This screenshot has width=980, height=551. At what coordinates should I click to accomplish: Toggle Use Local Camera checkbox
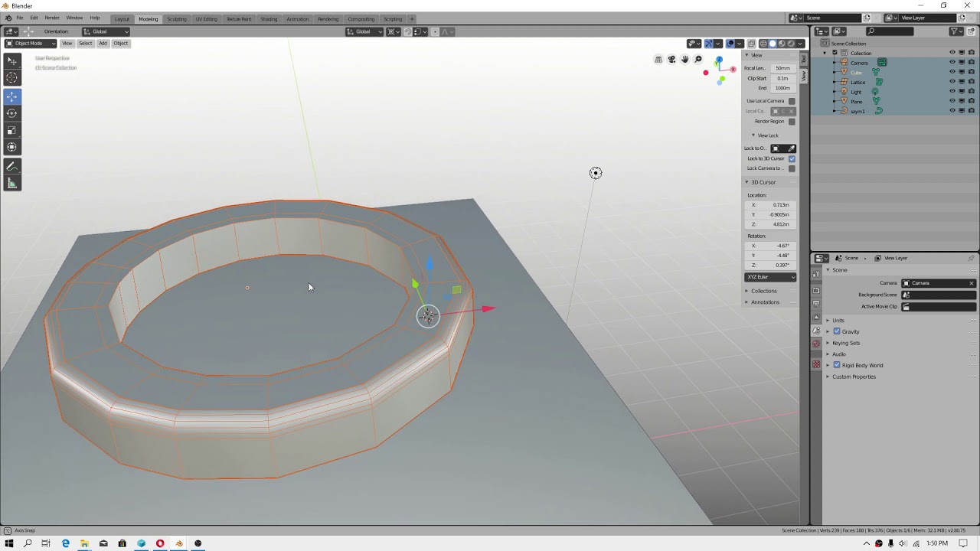point(792,101)
